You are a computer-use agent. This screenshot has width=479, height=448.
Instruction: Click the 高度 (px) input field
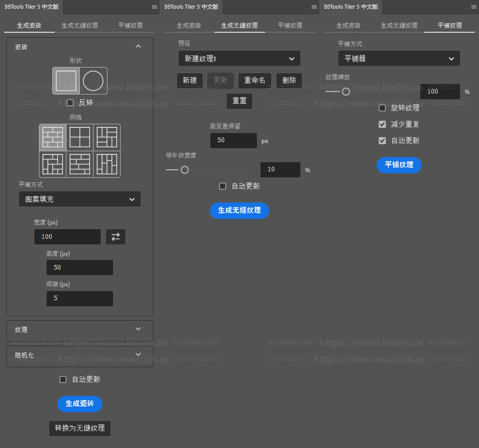tap(80, 267)
